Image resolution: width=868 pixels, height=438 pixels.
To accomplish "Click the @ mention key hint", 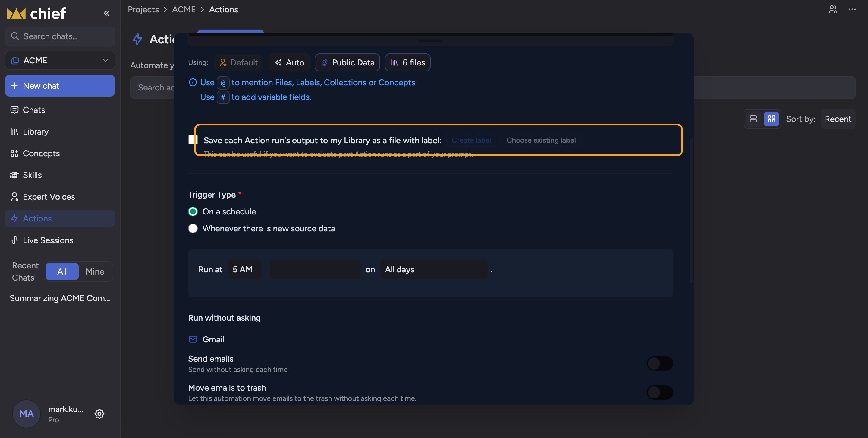I will click(223, 83).
